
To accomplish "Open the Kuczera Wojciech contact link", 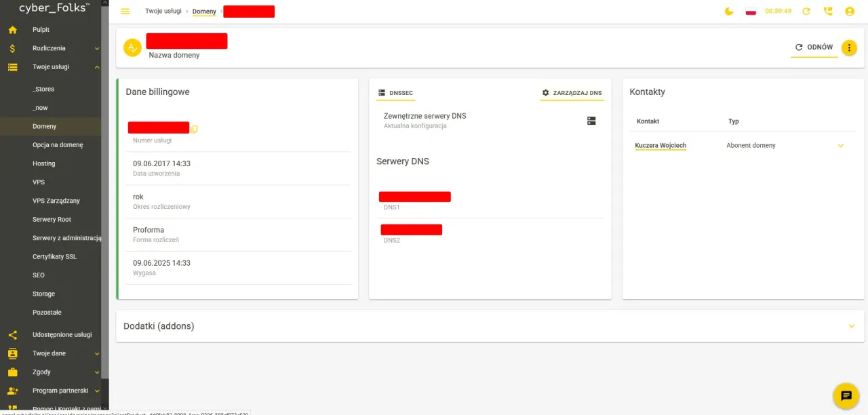I will coord(660,145).
